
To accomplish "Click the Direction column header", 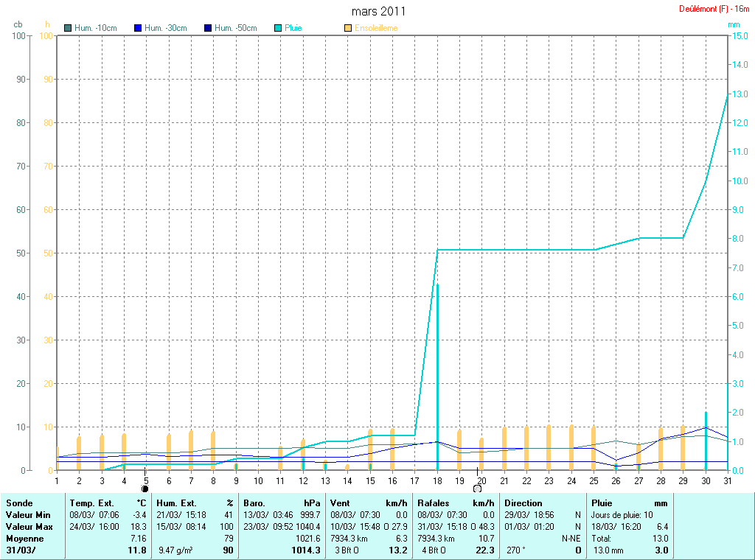I will pos(523,503).
